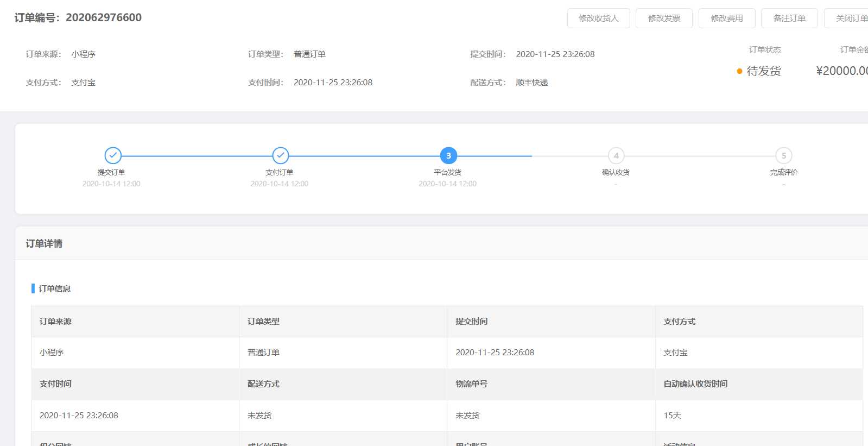Click table cell 小程序
This screenshot has height=446, width=868.
[52, 353]
